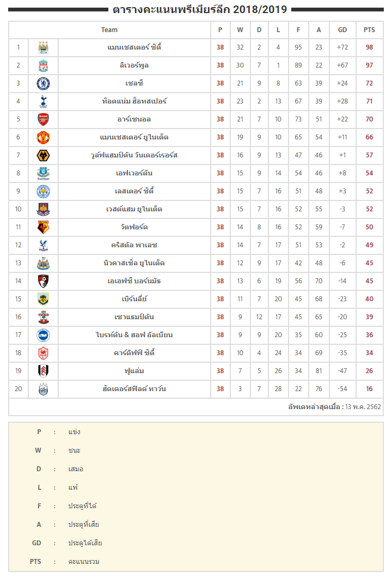392x578 pixels.
Task: Open the คริสตัล พาเลซ team link
Action: point(134,245)
